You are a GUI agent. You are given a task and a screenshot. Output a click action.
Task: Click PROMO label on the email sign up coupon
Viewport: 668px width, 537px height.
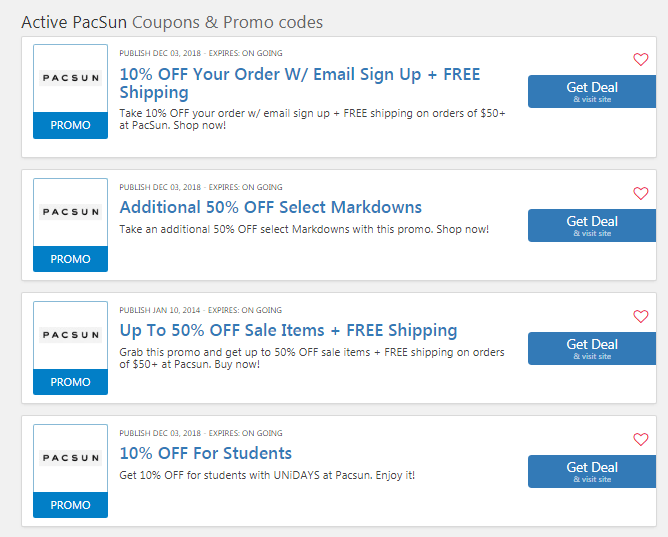(70, 125)
